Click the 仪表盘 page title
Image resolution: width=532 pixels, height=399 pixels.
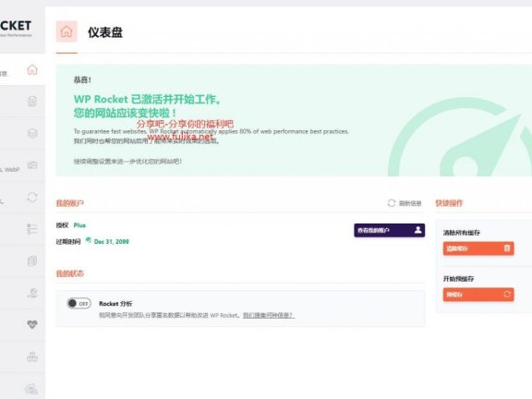pos(105,32)
